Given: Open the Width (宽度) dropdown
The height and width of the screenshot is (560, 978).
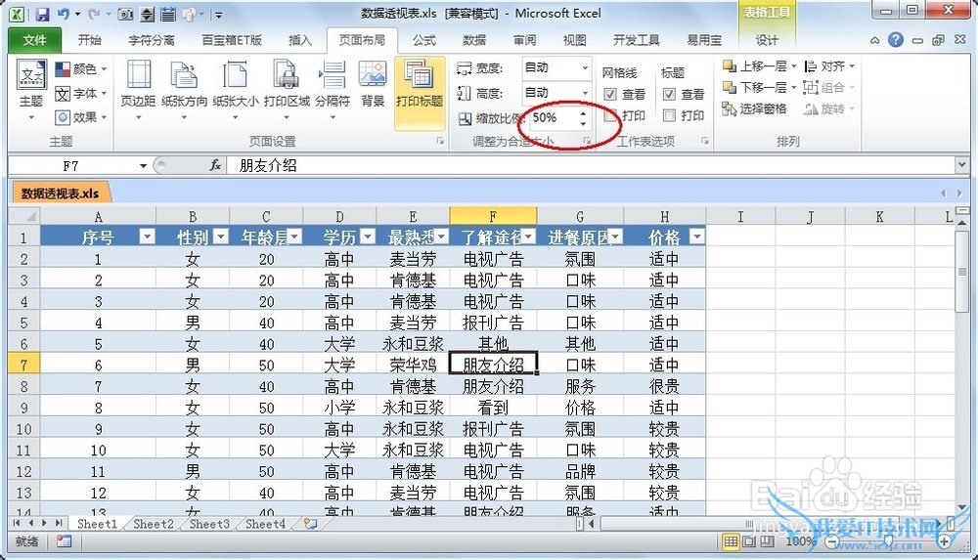Looking at the screenshot, I should [x=585, y=68].
